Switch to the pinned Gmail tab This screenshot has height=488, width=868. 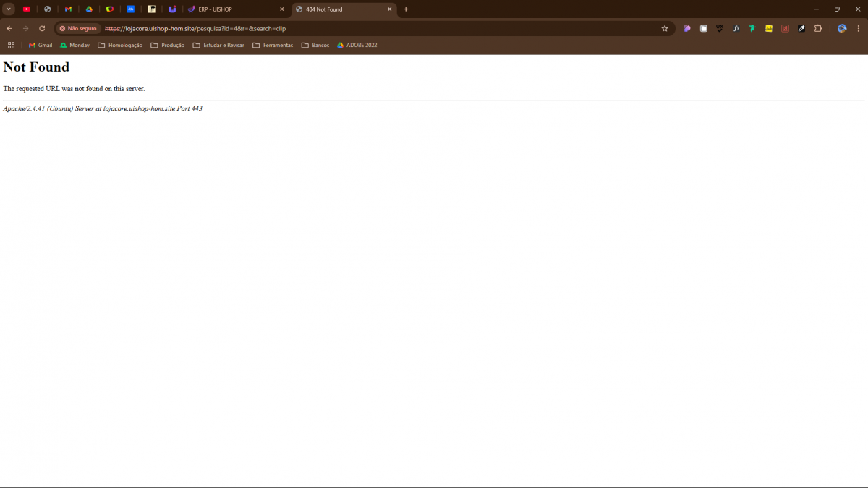[x=68, y=9]
